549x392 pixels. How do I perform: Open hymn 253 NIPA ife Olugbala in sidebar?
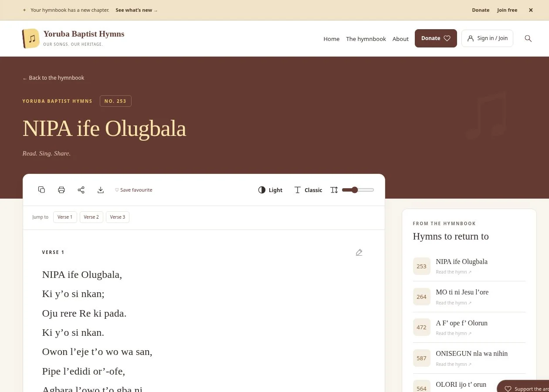coord(469,266)
